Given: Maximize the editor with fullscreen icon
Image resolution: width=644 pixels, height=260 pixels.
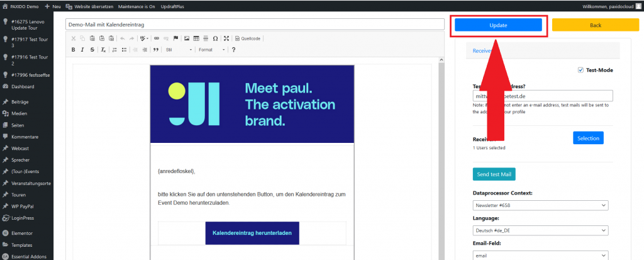Looking at the screenshot, I should 226,38.
